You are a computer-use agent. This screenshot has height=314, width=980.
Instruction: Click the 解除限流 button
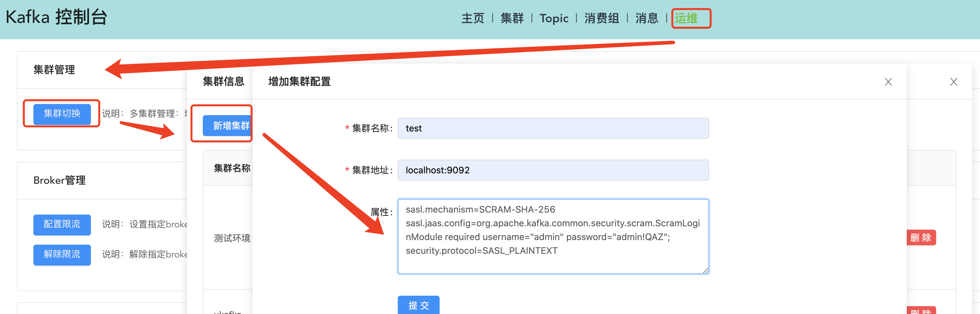[62, 254]
